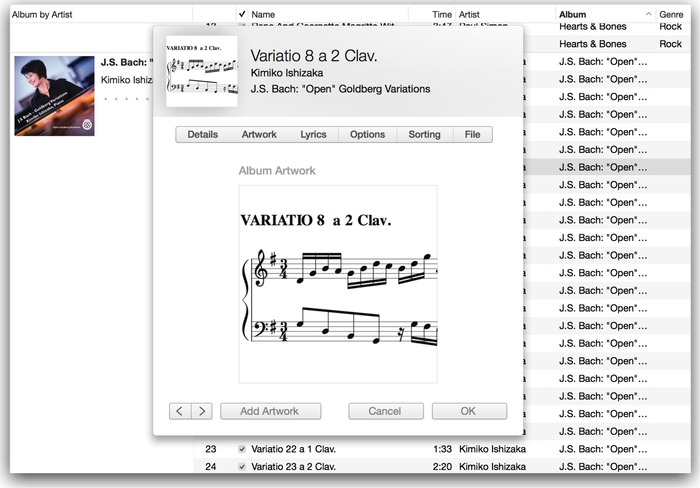Click the J.S. Bach album title beside cover
This screenshot has height=488, width=700.
click(x=127, y=62)
